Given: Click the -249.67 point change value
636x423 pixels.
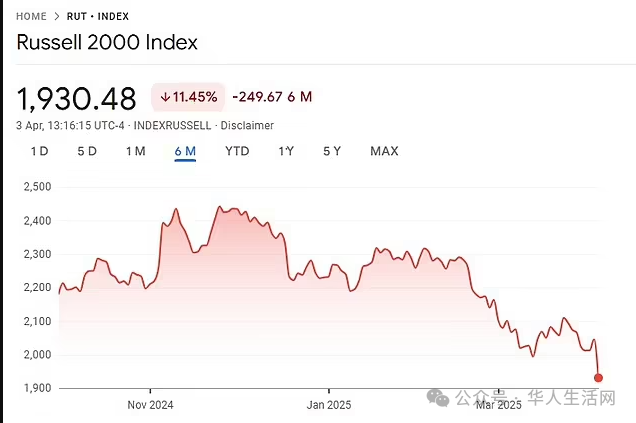Looking at the screenshot, I should click(258, 97).
